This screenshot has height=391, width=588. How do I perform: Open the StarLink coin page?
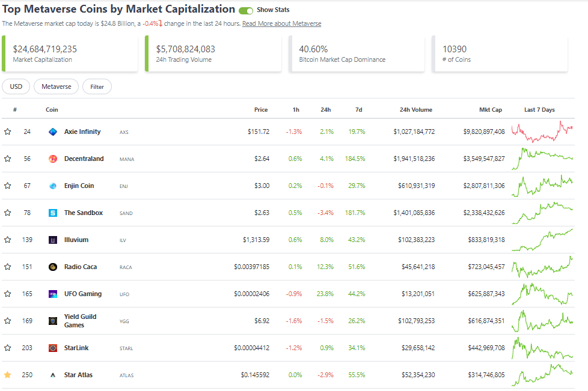(x=76, y=348)
